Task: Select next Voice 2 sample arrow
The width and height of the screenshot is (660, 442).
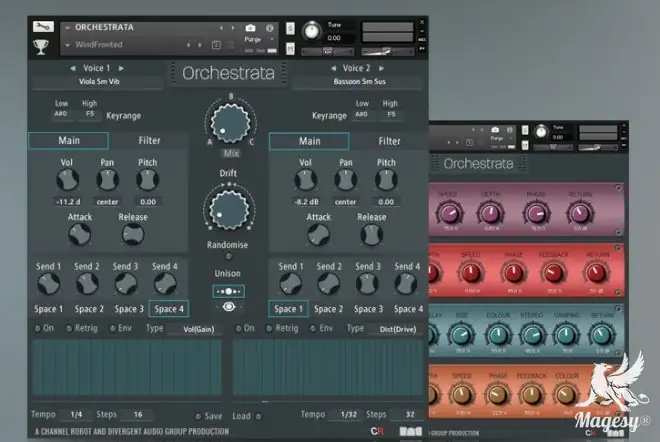Action: (x=381, y=68)
